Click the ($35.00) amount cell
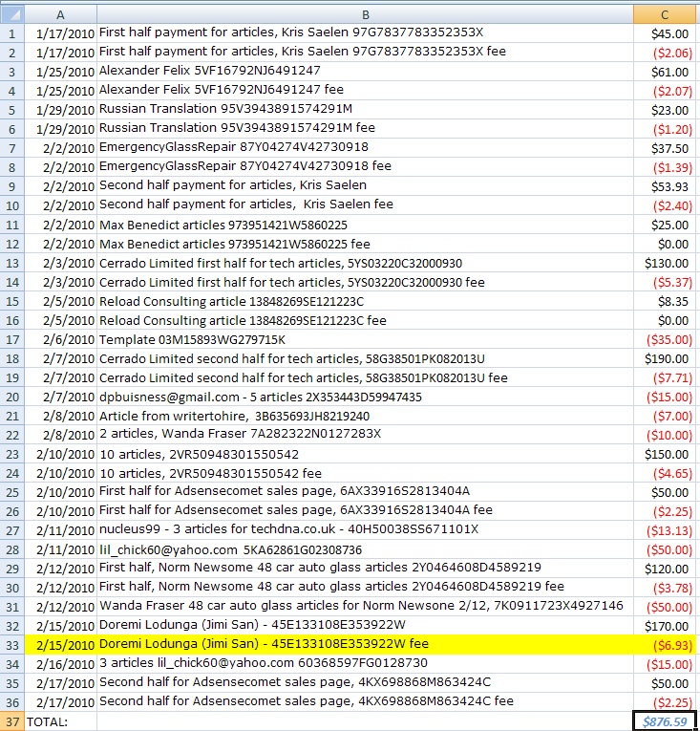The width and height of the screenshot is (700, 731). point(665,339)
